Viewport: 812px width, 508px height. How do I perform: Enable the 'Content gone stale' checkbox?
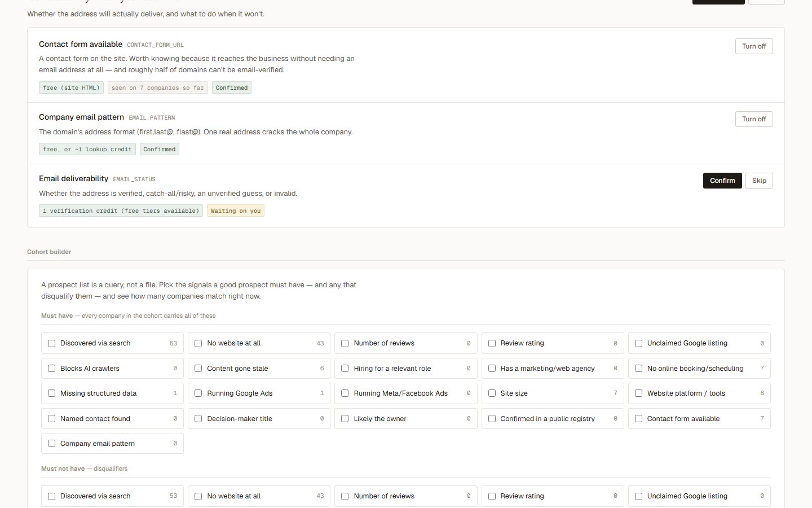pyautogui.click(x=198, y=369)
